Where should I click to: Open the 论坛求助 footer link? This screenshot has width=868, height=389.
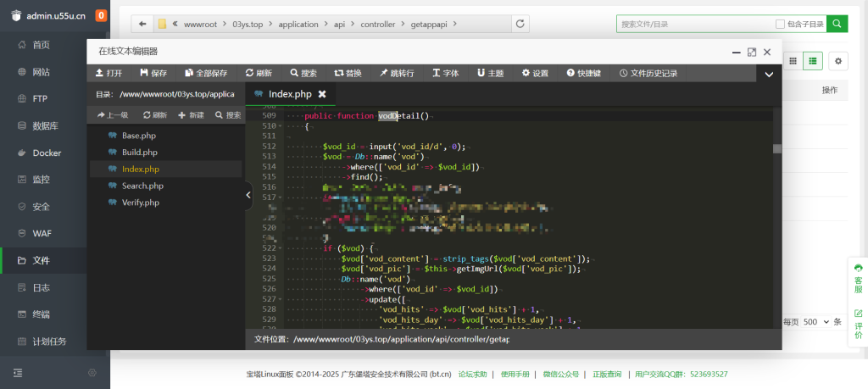click(x=472, y=374)
